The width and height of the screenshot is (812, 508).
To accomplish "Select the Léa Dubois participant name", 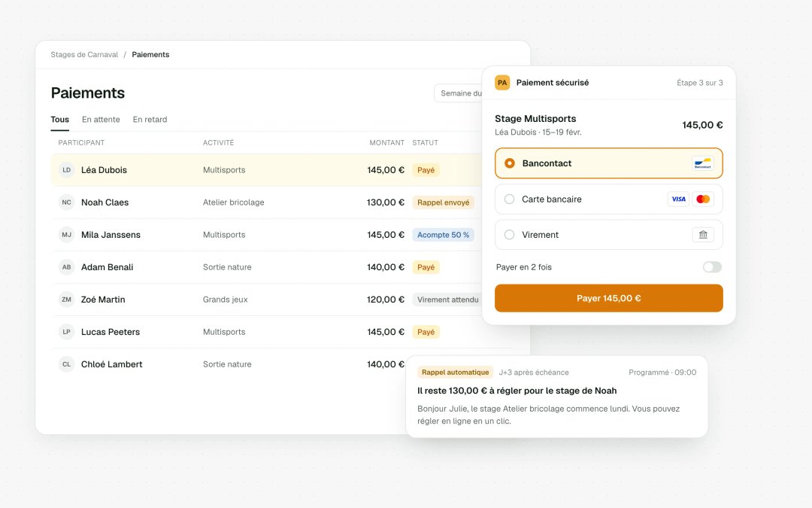I will 104,170.
